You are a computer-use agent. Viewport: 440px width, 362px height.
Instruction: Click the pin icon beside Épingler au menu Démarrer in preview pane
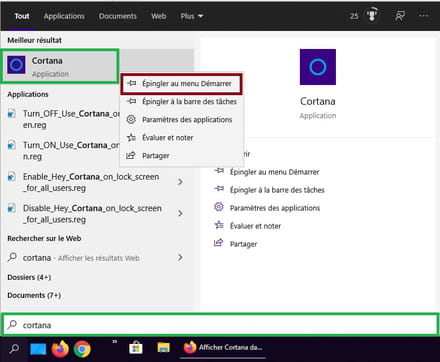click(x=219, y=171)
